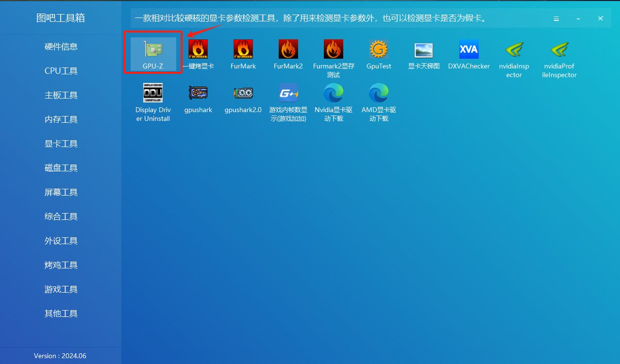The width and height of the screenshot is (620, 364).
Task: View the 显卡天梯图 ranking chart
Action: pos(424,54)
